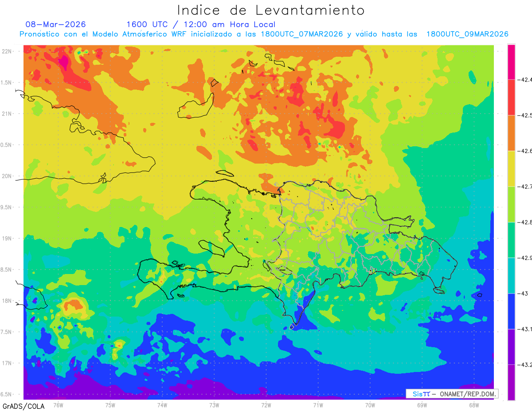Screen dimensions: 532x411
Task: Select the '73W' longitude label
Action: click(x=214, y=405)
